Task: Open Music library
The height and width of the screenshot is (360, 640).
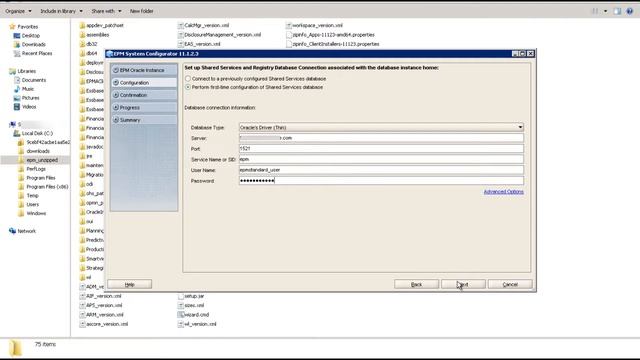Action: click(24, 89)
